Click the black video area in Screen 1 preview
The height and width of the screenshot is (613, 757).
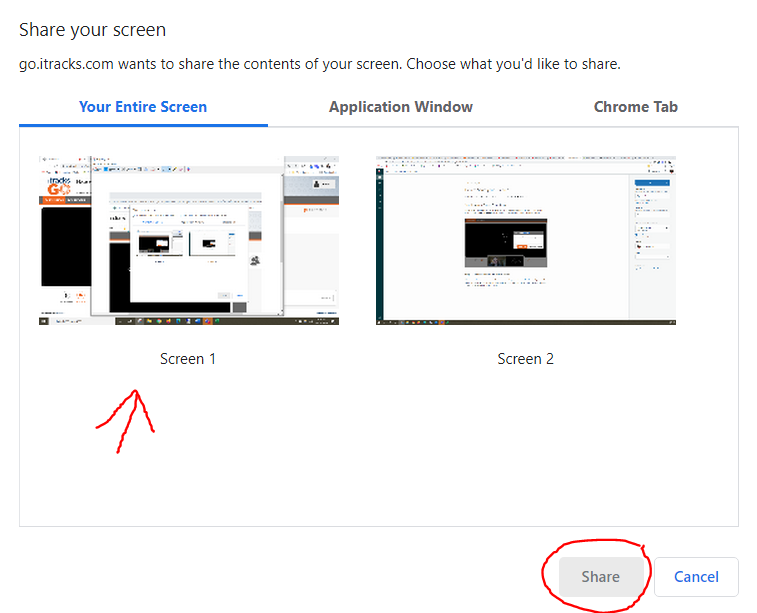66,247
